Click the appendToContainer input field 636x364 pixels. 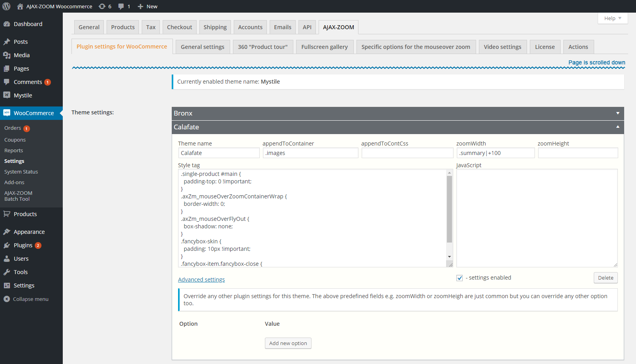tap(311, 153)
